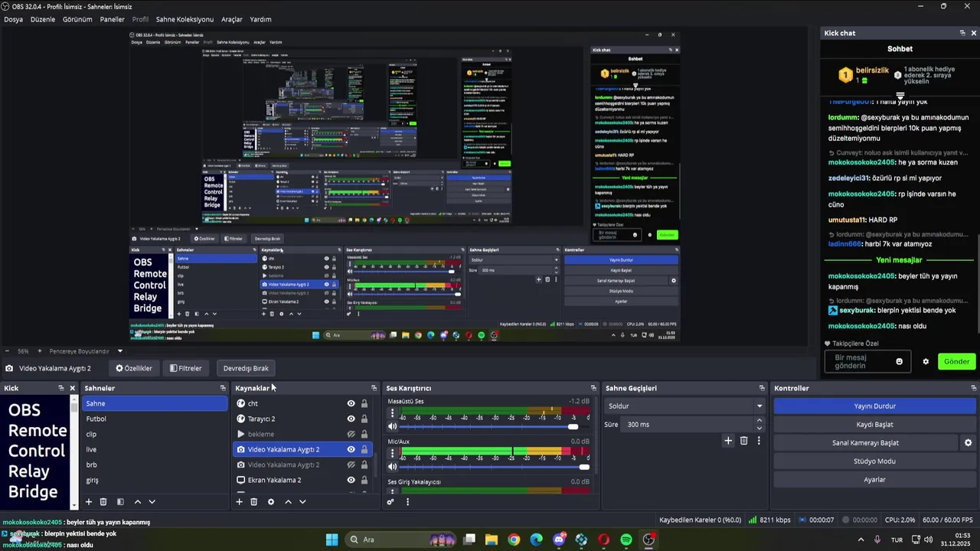The image size is (980, 551).
Task: Open the source Filtreler button
Action: pos(186,368)
